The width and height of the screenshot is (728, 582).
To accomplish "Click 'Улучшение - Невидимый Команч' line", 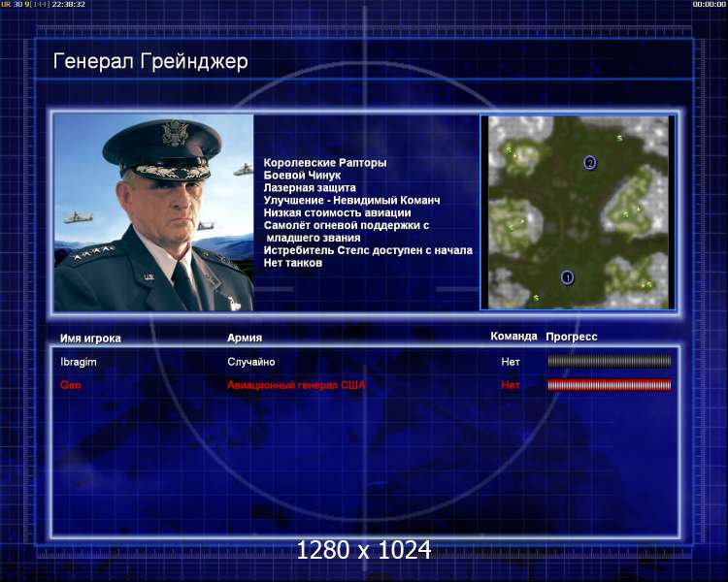I will [x=352, y=201].
